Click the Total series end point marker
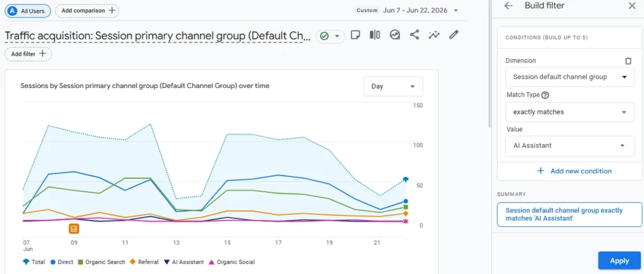644x274 pixels. [x=406, y=179]
